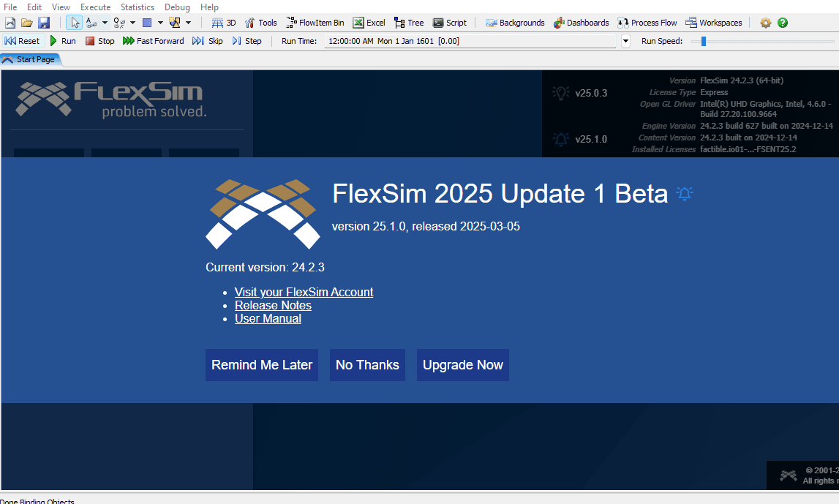Click Remind Me Later button
This screenshot has height=504, width=839.
262,365
